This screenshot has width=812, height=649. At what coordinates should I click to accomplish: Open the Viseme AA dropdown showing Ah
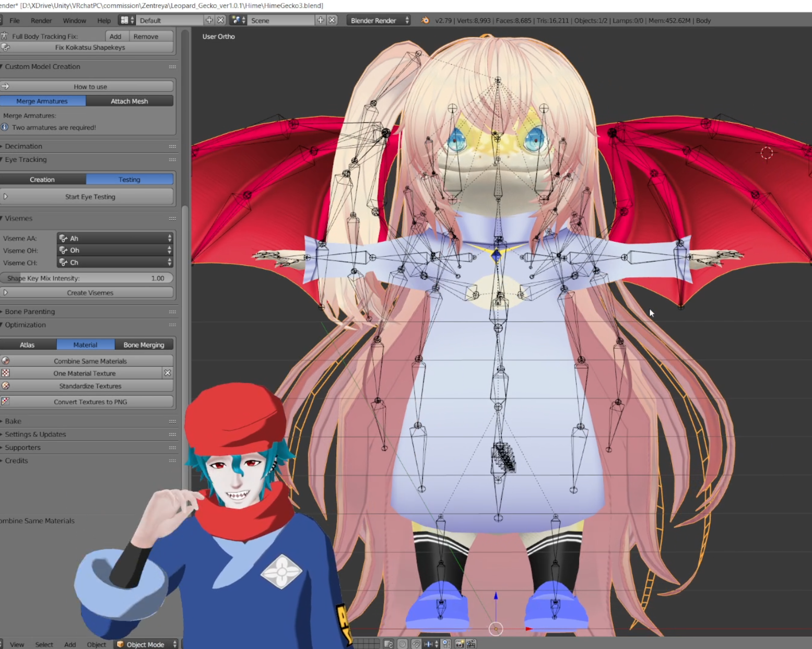pyautogui.click(x=115, y=238)
